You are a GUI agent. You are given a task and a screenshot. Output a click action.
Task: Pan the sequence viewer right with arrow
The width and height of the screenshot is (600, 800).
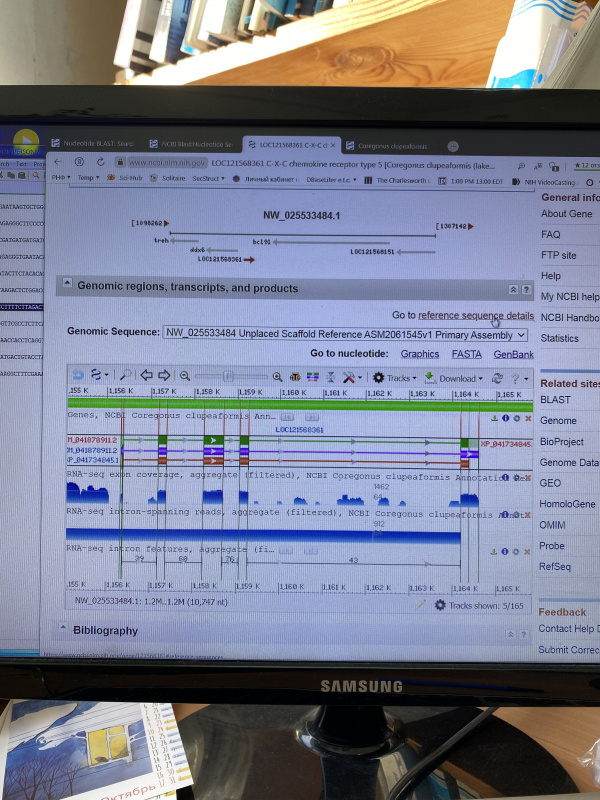point(163,377)
